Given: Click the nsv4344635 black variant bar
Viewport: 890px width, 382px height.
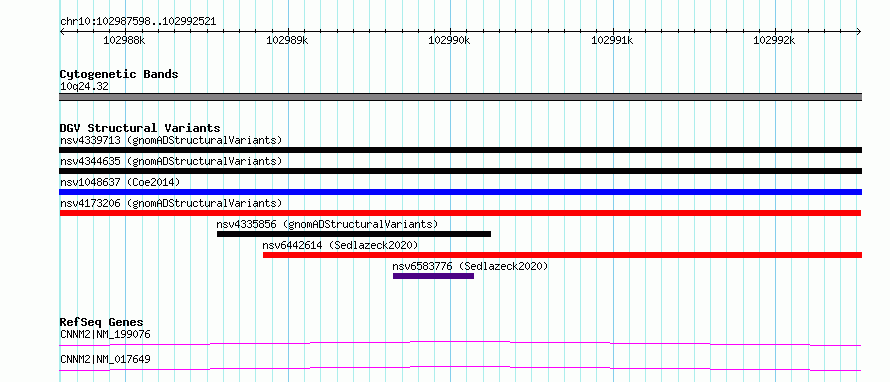Looking at the screenshot, I should coord(460,171).
